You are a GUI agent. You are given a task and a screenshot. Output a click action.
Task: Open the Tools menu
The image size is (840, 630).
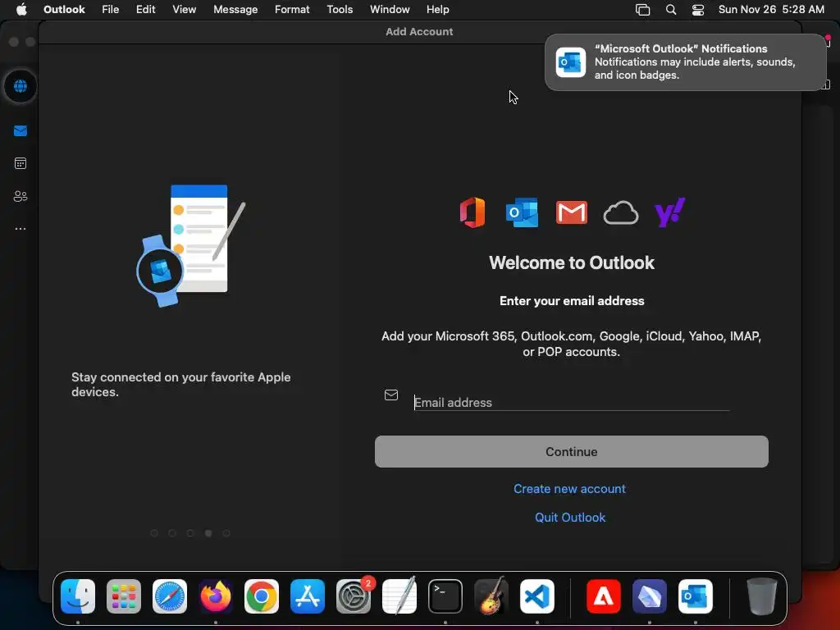[x=340, y=9]
